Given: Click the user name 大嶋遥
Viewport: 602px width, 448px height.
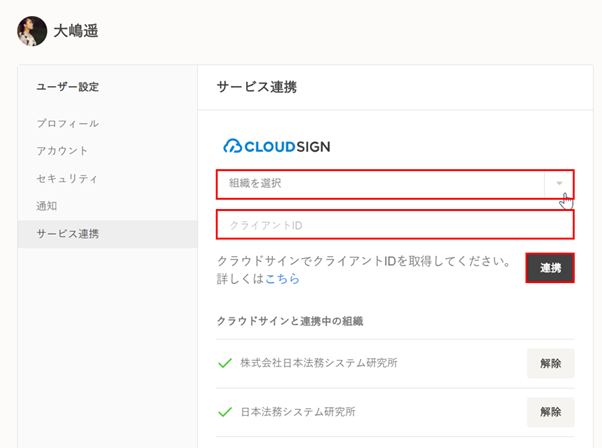Looking at the screenshot, I should click(x=76, y=31).
